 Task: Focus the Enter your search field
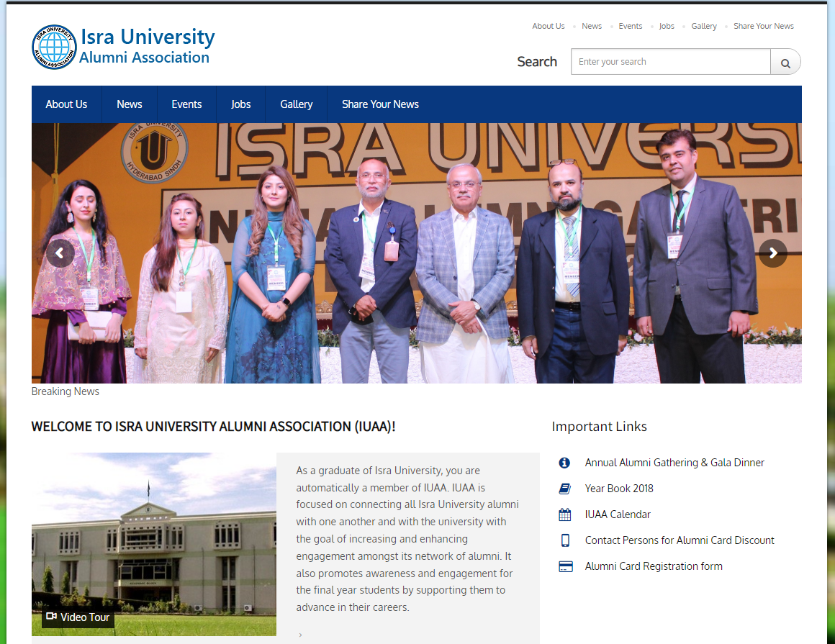[671, 62]
